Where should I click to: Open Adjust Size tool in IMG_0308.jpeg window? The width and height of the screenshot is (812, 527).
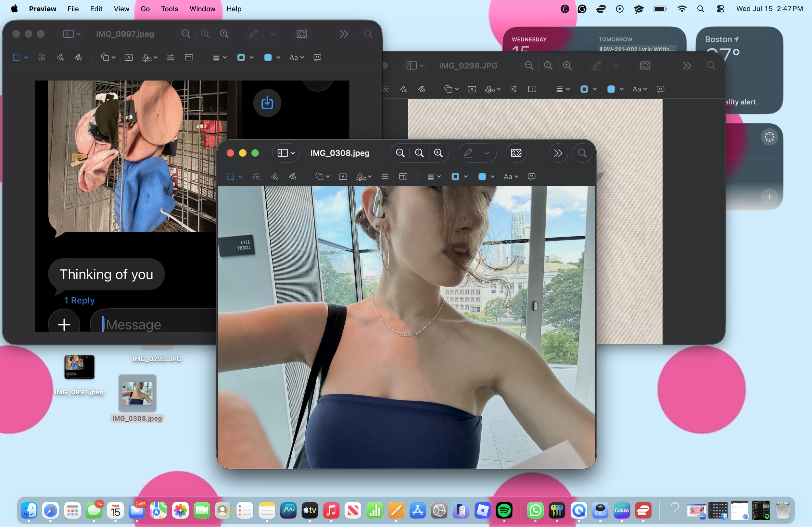(x=403, y=177)
